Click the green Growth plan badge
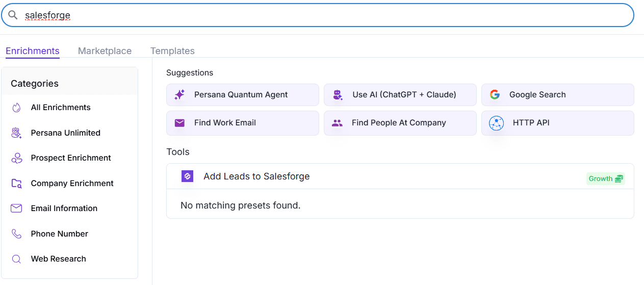The image size is (644, 285). [x=606, y=179]
